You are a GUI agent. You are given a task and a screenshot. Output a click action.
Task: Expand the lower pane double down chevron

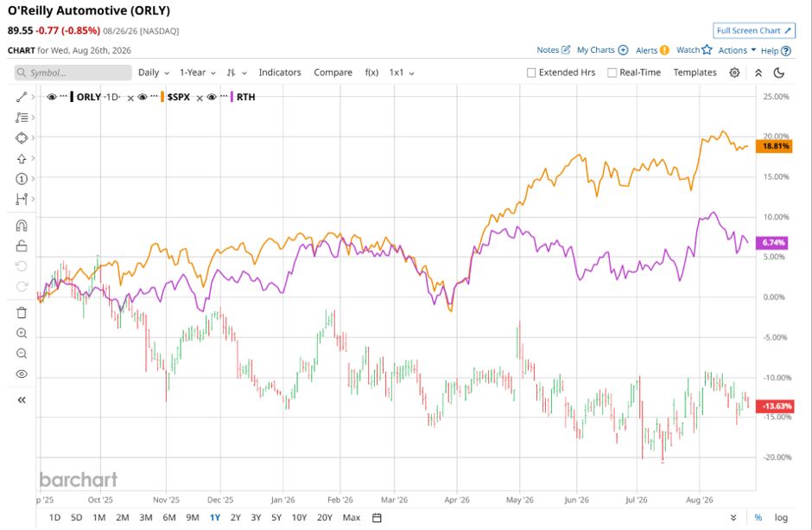[x=733, y=518]
